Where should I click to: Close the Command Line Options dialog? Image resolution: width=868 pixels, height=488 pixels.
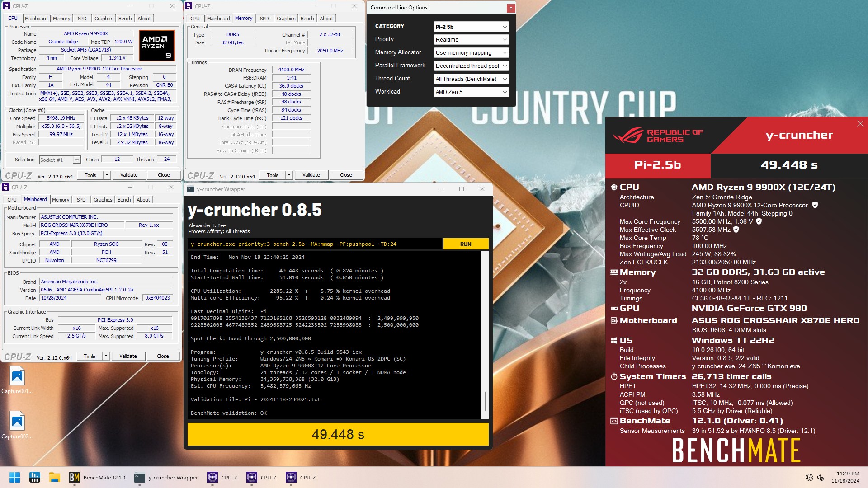point(511,8)
